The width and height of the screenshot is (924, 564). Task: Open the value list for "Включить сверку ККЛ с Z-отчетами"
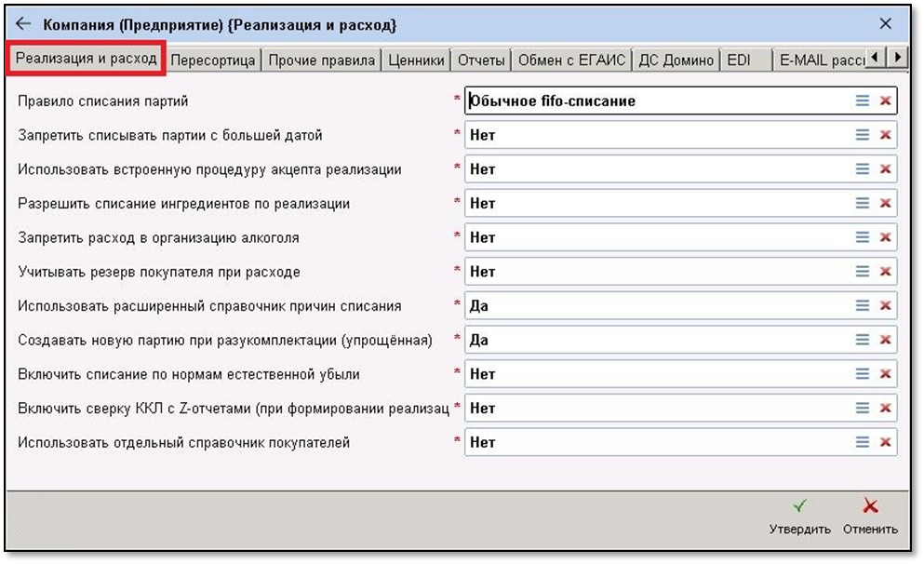click(864, 408)
